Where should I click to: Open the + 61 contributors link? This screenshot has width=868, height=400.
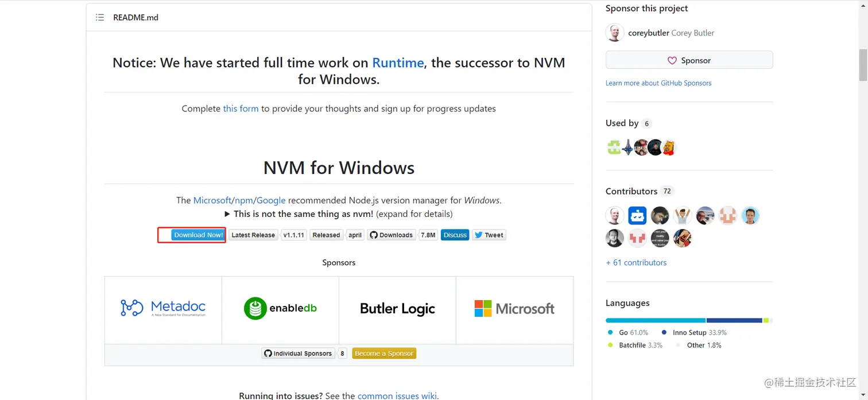(636, 262)
